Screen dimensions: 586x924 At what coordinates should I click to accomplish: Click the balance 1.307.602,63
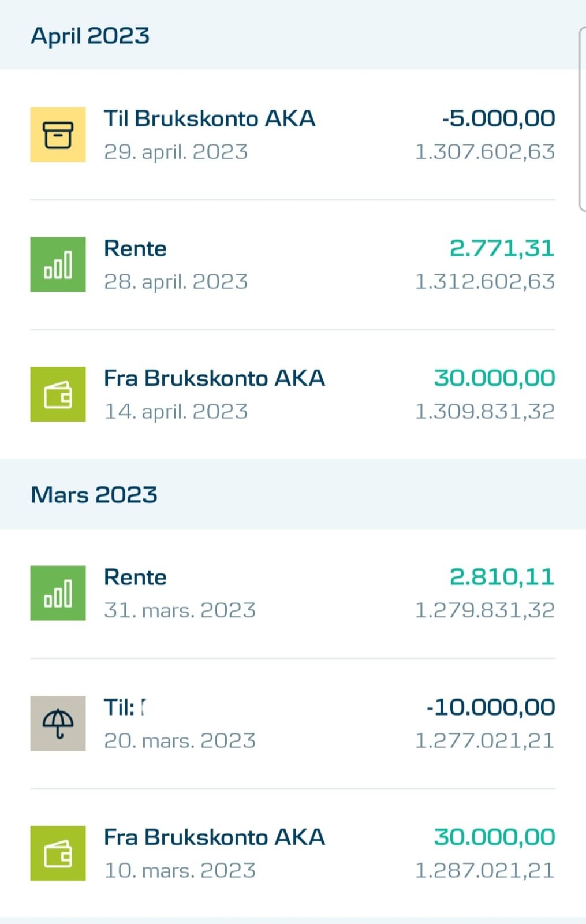485,152
